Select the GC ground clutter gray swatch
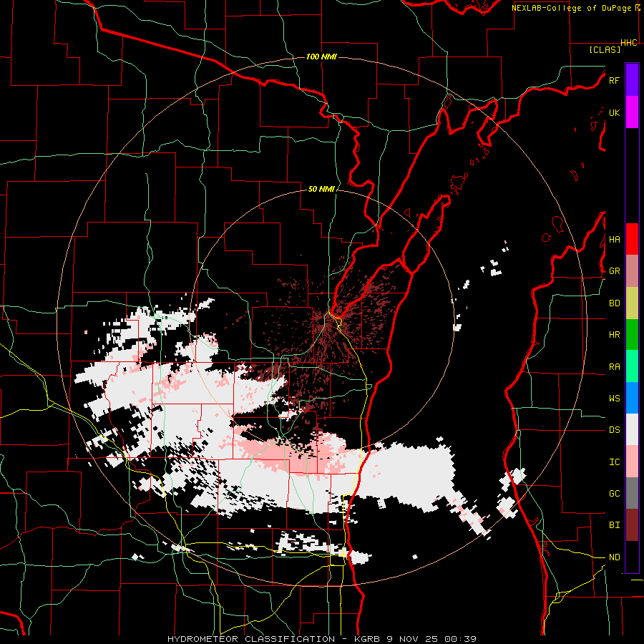Image resolution: width=644 pixels, height=644 pixels. tap(632, 493)
